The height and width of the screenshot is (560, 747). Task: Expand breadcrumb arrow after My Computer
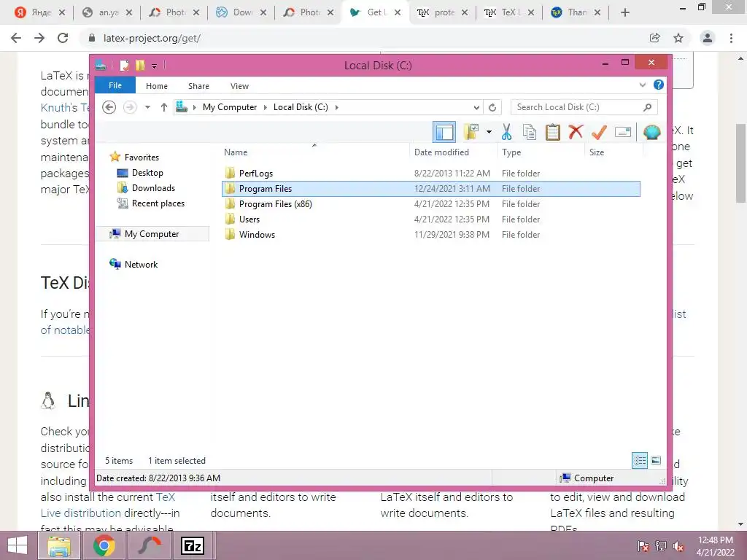coord(266,107)
